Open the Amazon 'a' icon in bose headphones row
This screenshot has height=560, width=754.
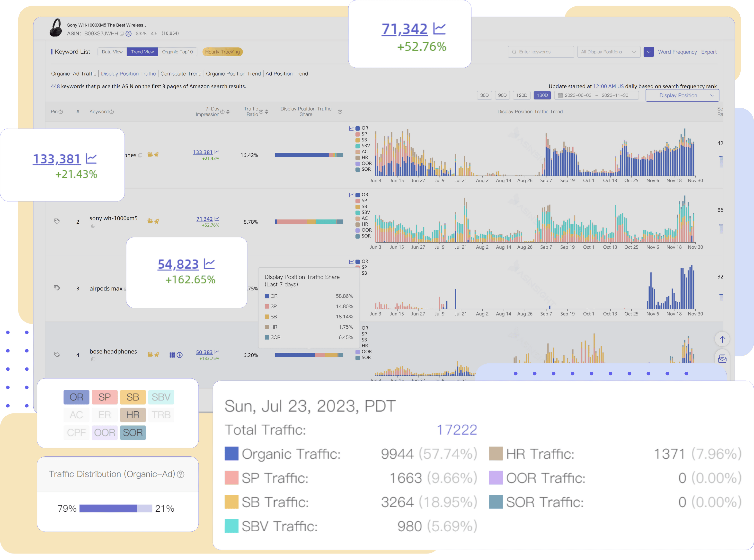pos(180,355)
